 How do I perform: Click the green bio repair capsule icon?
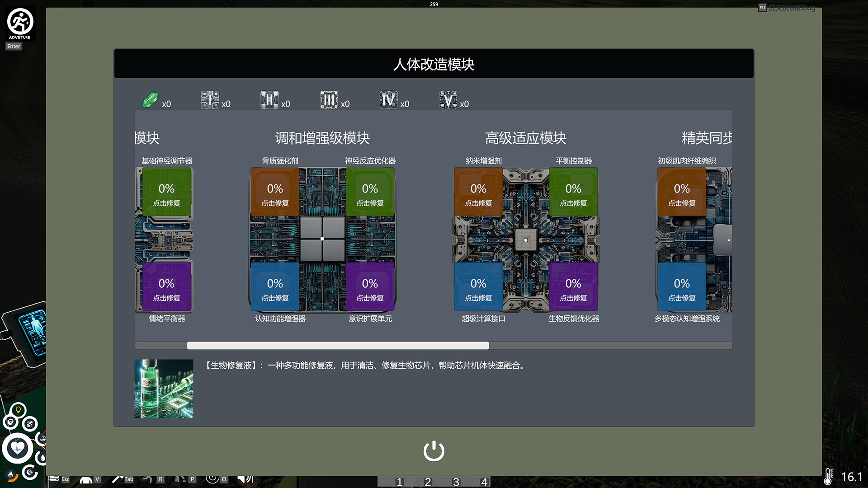tap(151, 100)
